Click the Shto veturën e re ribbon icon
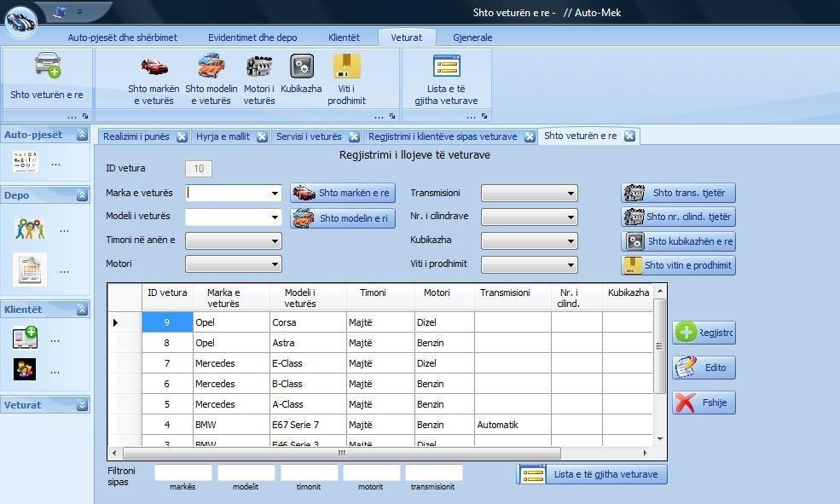The image size is (840, 504). tap(48, 64)
